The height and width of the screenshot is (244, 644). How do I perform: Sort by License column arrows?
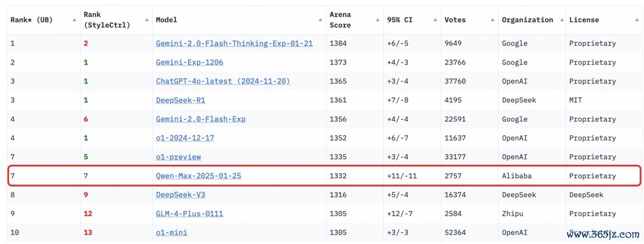[x=636, y=20]
